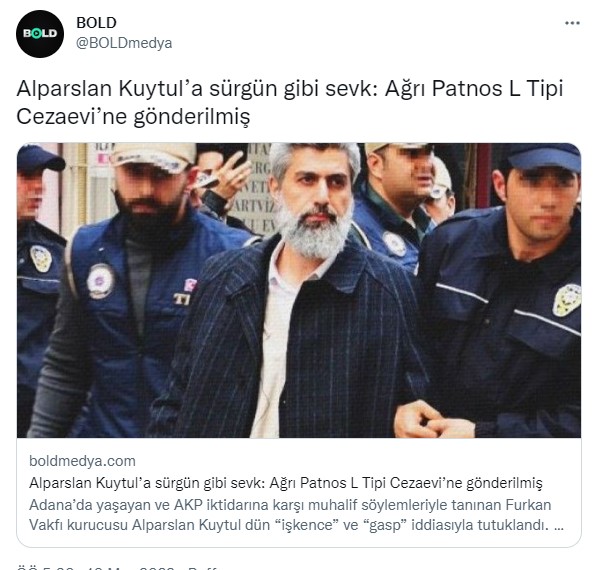This screenshot has width=594, height=570.
Task: Click the navy cap of the right officer
Action: (542, 156)
